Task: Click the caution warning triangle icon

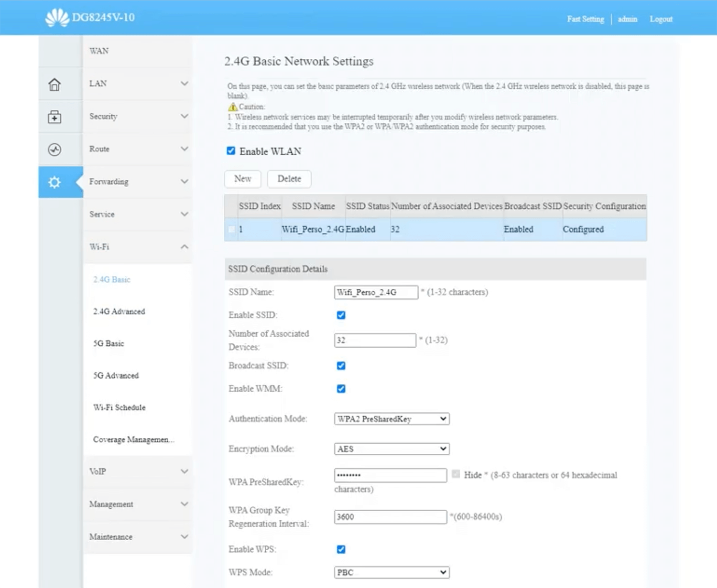Action: [232, 107]
